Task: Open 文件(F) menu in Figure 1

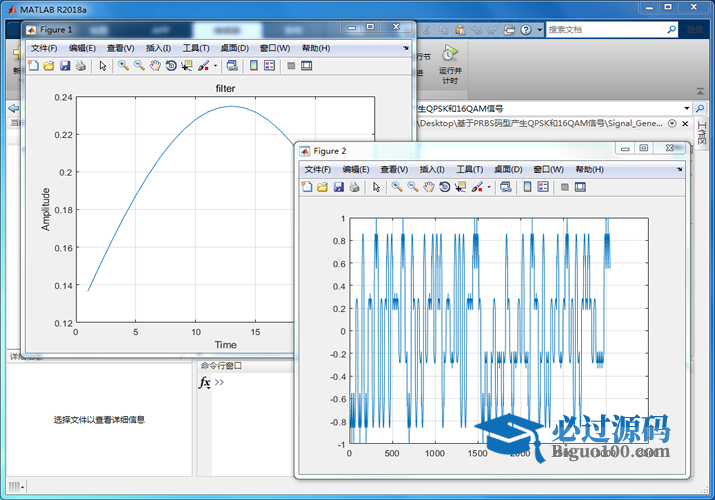Action: (44, 48)
